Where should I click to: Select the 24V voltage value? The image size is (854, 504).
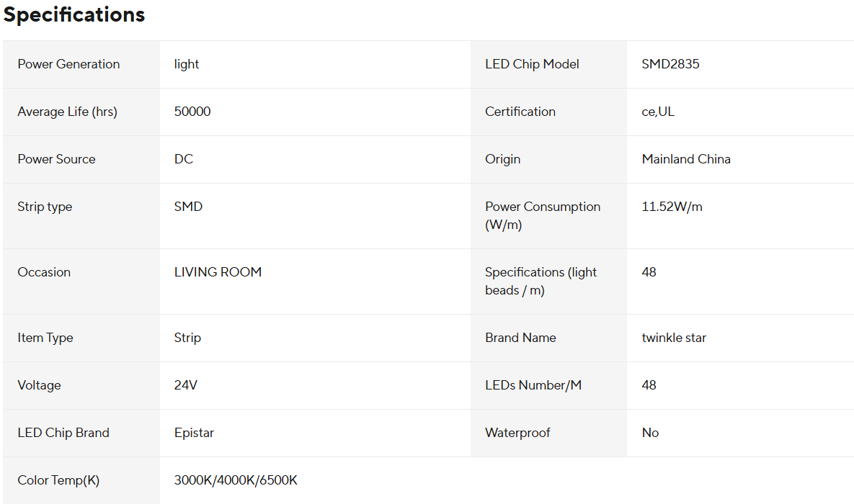(186, 385)
